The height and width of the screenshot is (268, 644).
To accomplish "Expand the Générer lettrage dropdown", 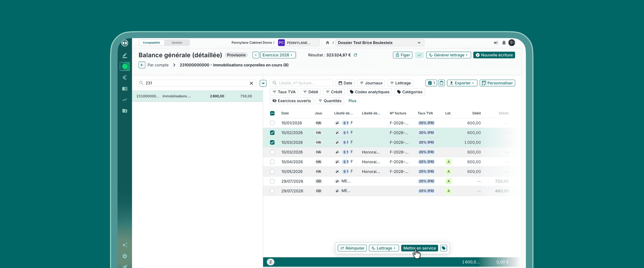I will click(448, 55).
